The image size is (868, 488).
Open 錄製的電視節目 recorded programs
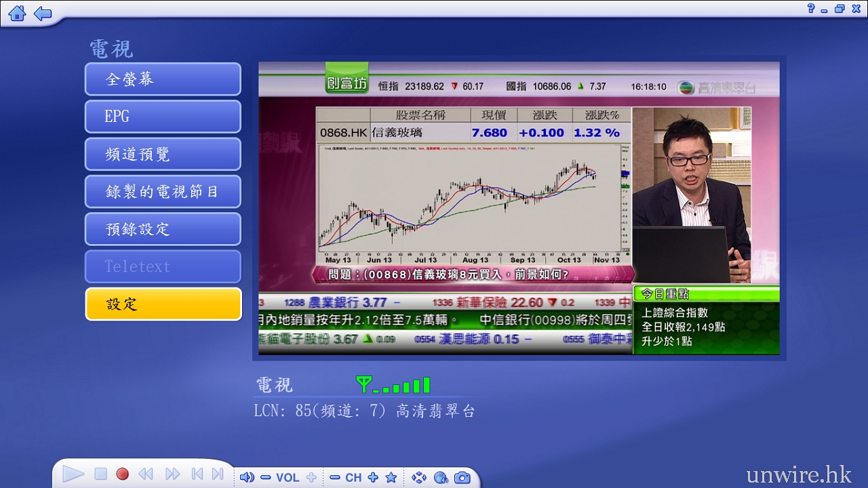pos(163,192)
